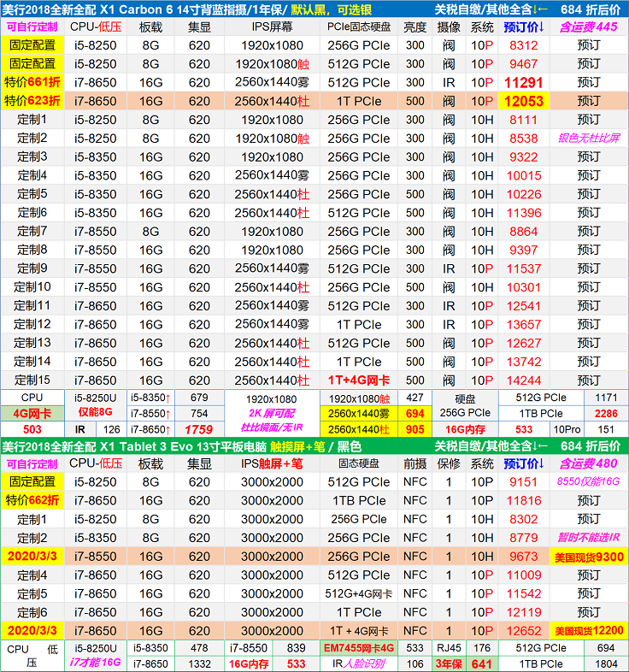
Task: Select the 美国现货9300 stock cell
Action: tap(588, 557)
